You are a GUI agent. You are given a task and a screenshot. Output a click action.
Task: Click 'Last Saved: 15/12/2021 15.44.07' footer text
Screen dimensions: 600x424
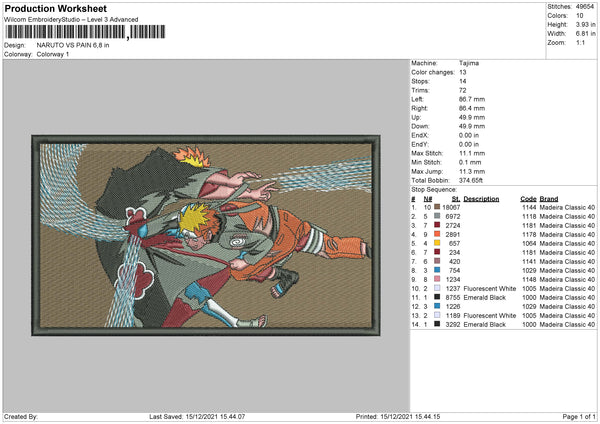pyautogui.click(x=197, y=417)
